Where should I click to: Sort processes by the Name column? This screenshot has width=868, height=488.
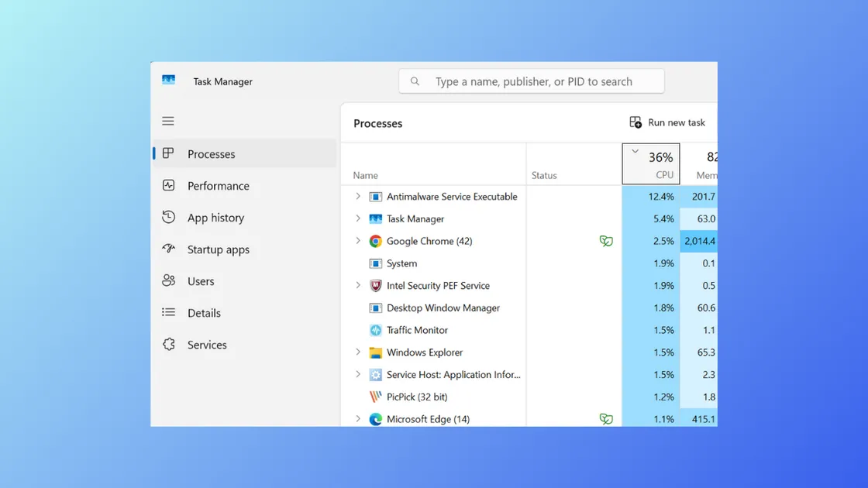364,175
